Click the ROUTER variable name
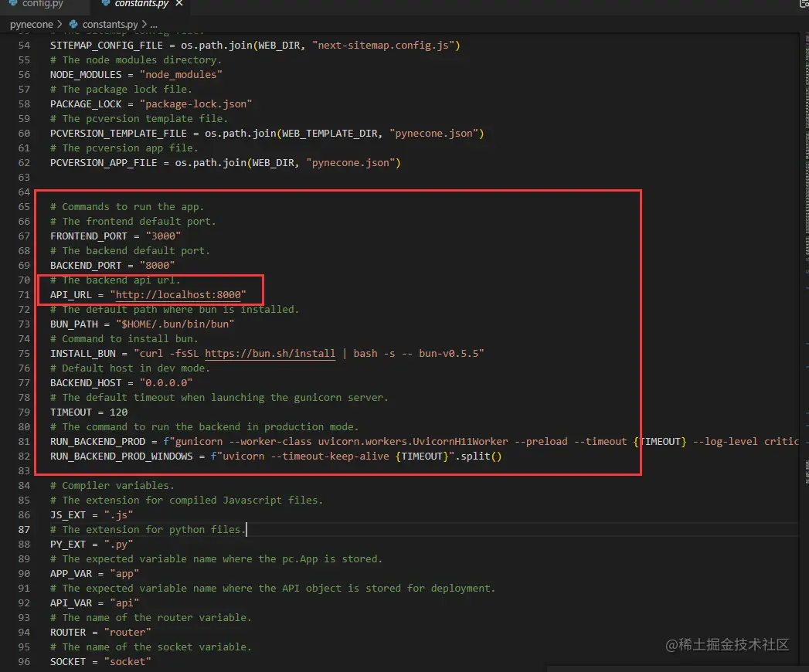809x672 pixels. tap(67, 633)
